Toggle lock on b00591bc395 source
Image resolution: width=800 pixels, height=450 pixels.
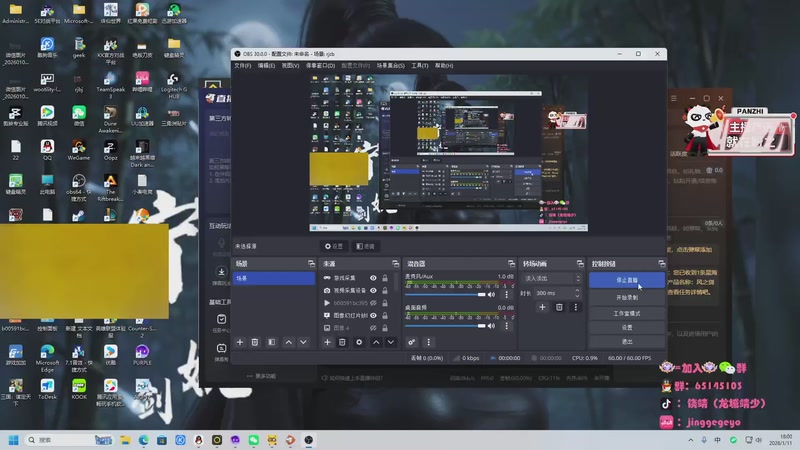tap(385, 303)
